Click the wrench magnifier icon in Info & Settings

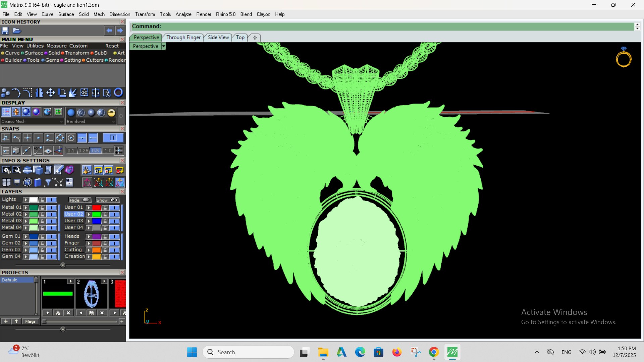click(x=17, y=170)
